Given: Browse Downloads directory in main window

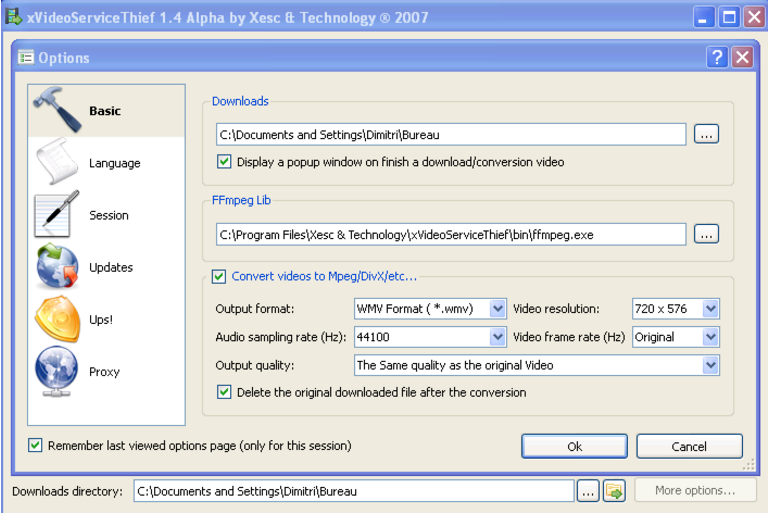Looking at the screenshot, I should 588,491.
